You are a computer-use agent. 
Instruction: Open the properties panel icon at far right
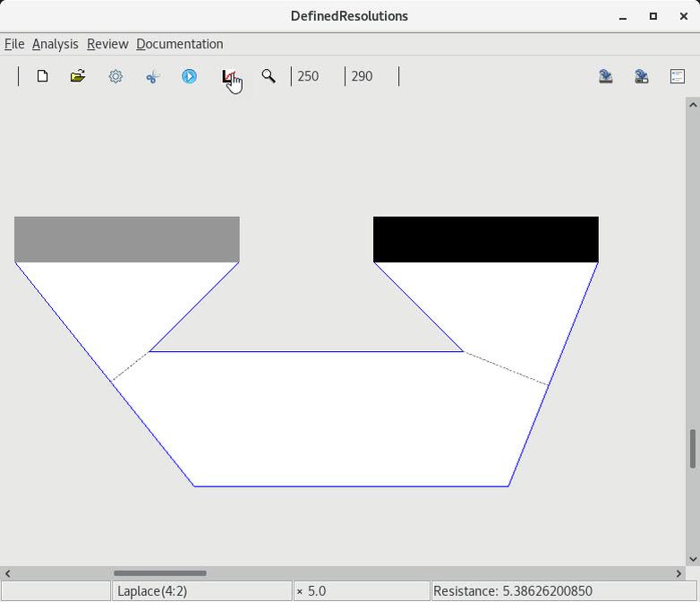pyautogui.click(x=678, y=76)
